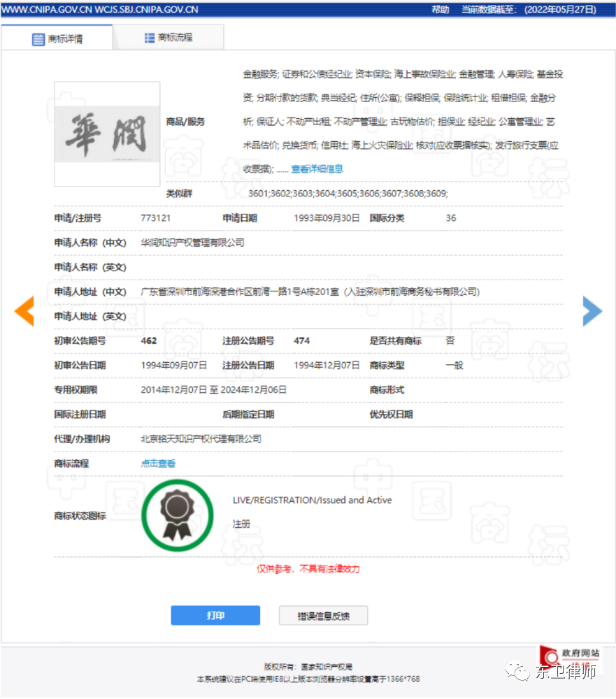Click the 优先权日期 field label
The width and height of the screenshot is (616, 699).
(391, 415)
